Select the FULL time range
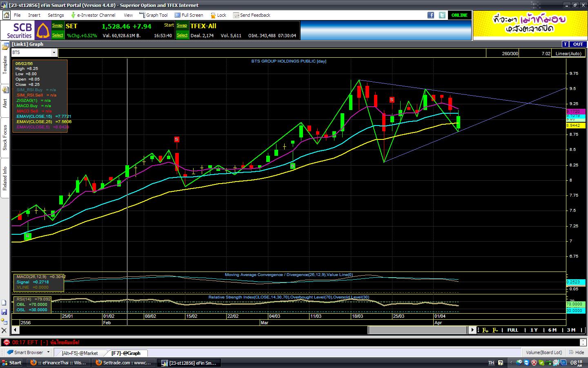Image resolution: width=588 pixels, height=368 pixels. tap(512, 330)
